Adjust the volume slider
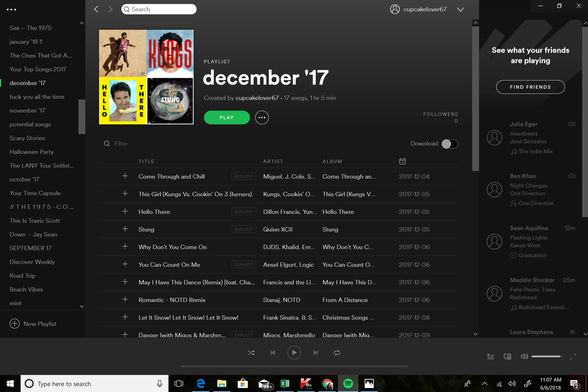This screenshot has height=392, width=588. pos(546,357)
